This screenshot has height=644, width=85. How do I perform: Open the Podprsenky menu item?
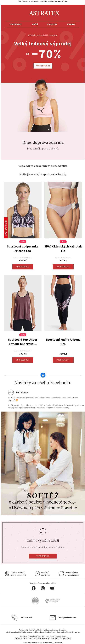point(16,24)
